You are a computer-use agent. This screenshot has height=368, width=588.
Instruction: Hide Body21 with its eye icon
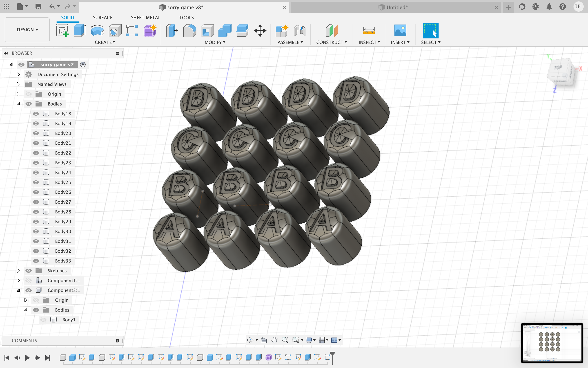[x=36, y=143]
